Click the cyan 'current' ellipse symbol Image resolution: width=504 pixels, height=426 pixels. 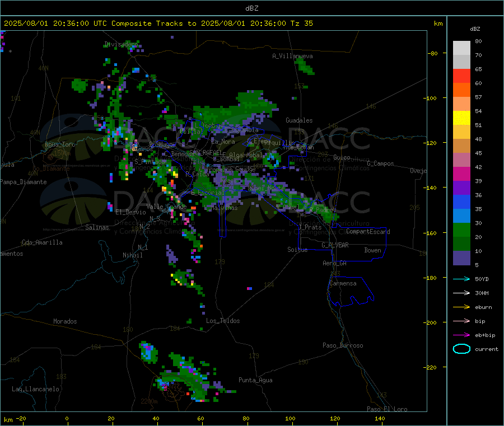pos(461,349)
